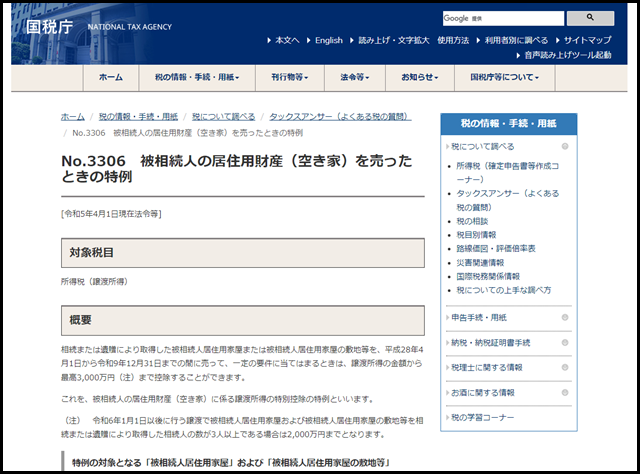Expand sidebar section 税理士に関する情報
The width and height of the screenshot is (640, 474).
click(x=487, y=367)
